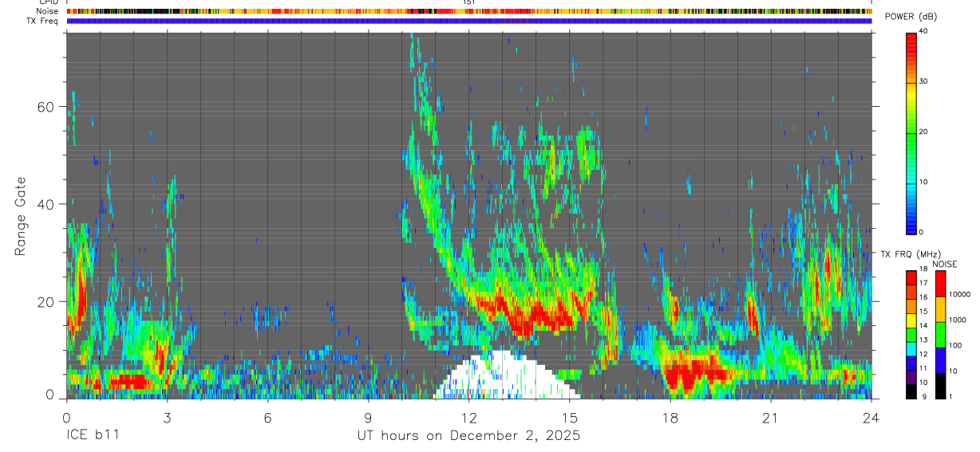
Task: Click the 0 tick label on Range Gate axis
Action: pyautogui.click(x=50, y=395)
